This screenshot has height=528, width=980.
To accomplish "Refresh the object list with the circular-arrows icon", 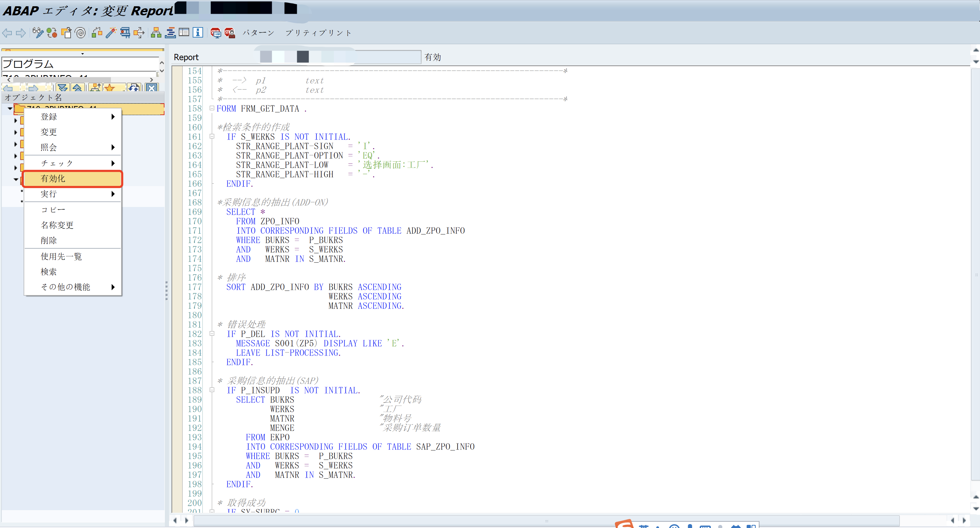I will (134, 88).
